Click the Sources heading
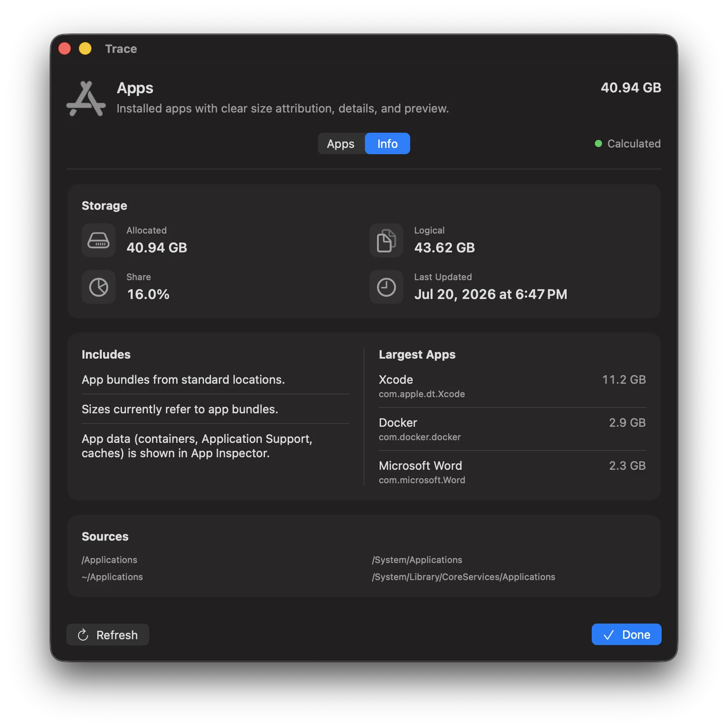728x728 pixels. tap(105, 537)
